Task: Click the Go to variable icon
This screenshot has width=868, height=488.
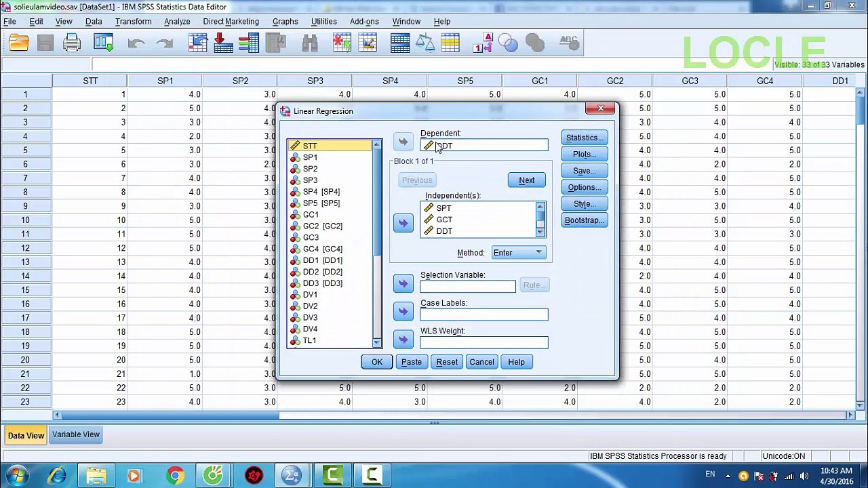Action: pos(223,44)
